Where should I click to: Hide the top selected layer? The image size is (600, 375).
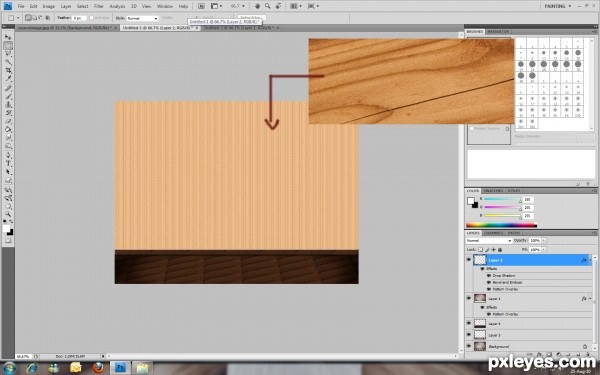469,260
